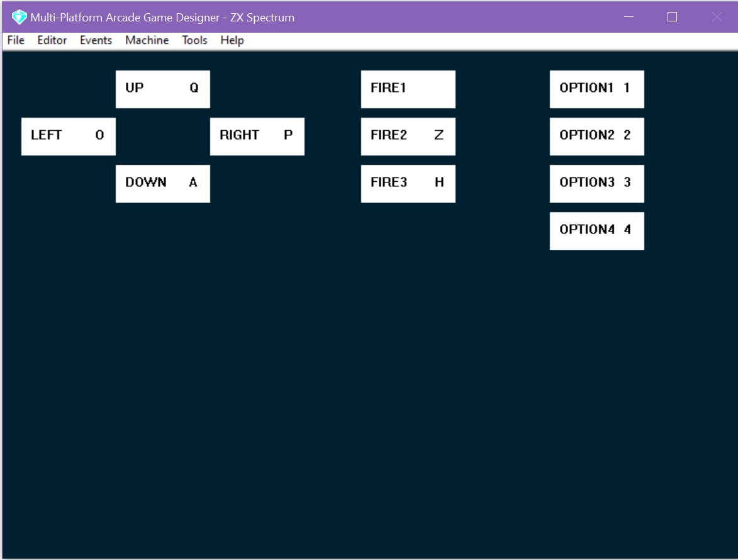738x560 pixels.
Task: Select the LEFT key binding box
Action: tap(68, 137)
